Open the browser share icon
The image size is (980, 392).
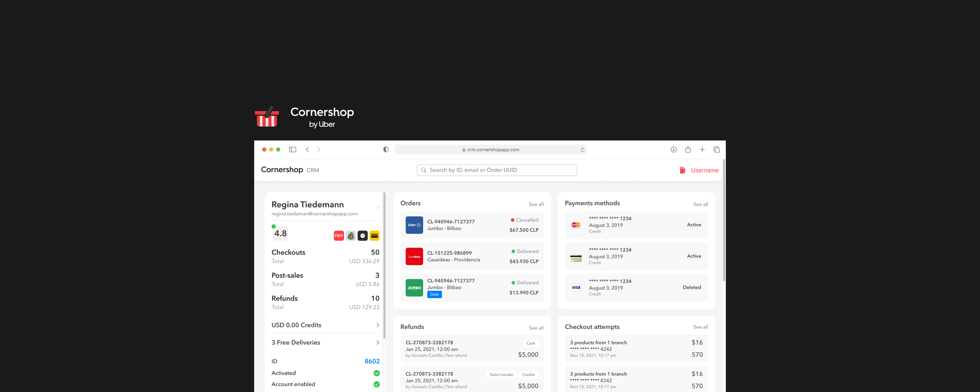[x=688, y=149]
